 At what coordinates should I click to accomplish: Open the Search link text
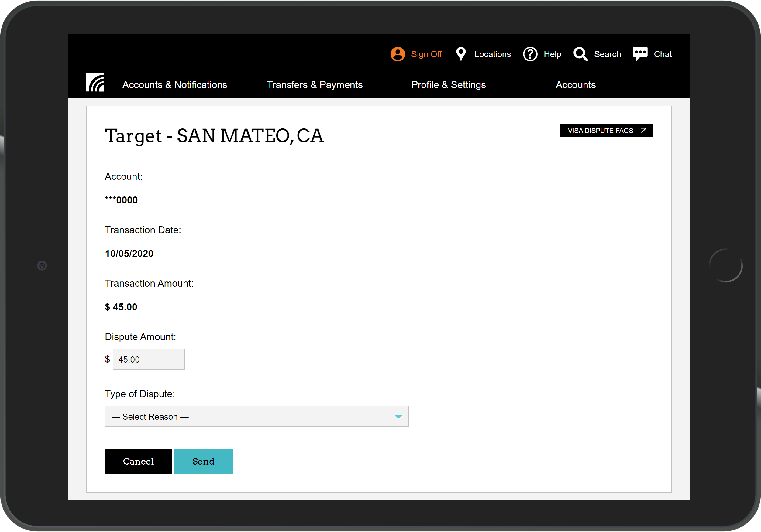[x=607, y=54]
